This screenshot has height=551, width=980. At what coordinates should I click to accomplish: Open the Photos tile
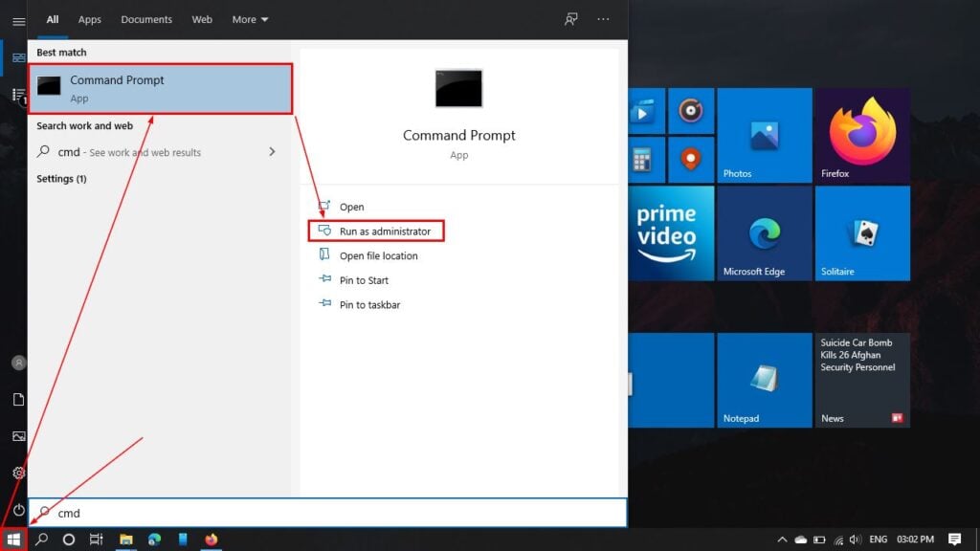(x=765, y=136)
